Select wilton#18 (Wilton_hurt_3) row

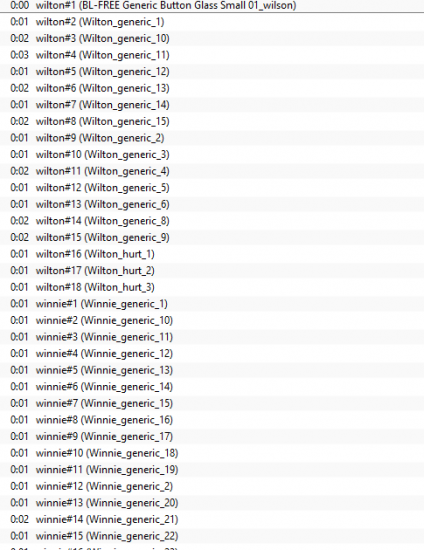(x=212, y=287)
